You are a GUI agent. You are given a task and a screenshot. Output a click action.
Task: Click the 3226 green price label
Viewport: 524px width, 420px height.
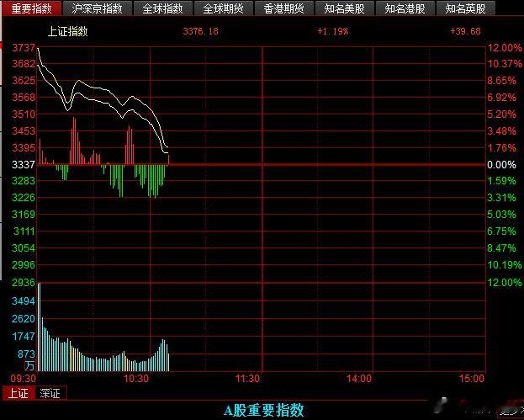pos(24,197)
